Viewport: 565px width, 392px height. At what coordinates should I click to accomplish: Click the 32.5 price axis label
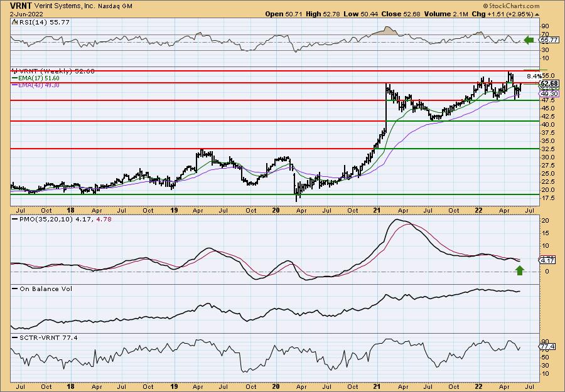coord(547,149)
